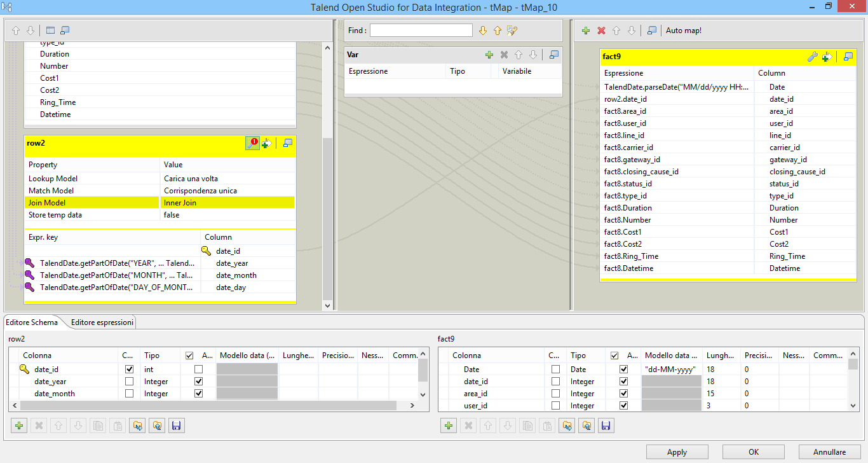Click input panel move down arrow
868x463 pixels.
[x=31, y=31]
